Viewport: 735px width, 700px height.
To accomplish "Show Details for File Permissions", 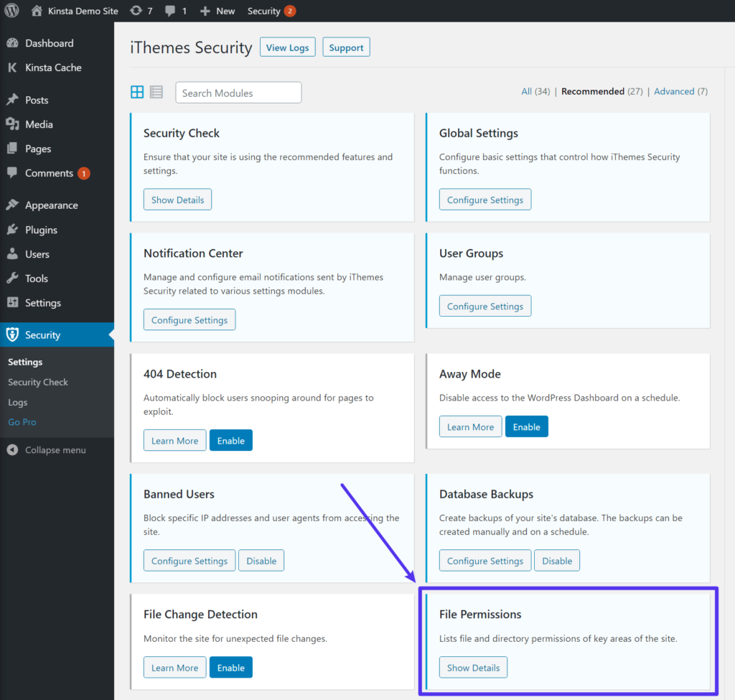I will coord(473,667).
